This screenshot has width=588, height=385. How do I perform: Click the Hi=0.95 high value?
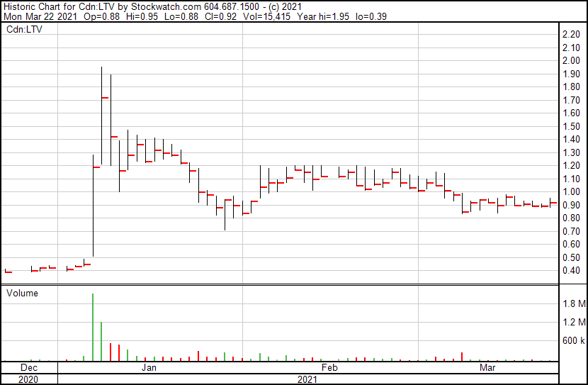pos(142,16)
